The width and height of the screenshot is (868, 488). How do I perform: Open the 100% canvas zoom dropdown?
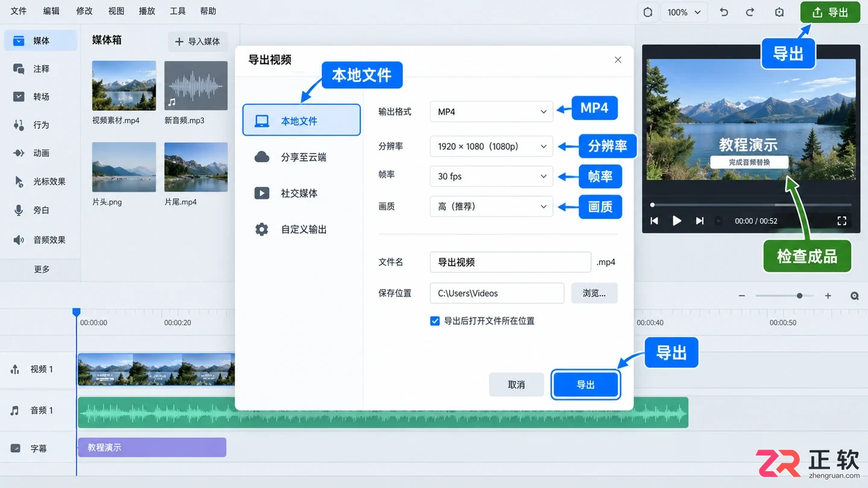[684, 12]
